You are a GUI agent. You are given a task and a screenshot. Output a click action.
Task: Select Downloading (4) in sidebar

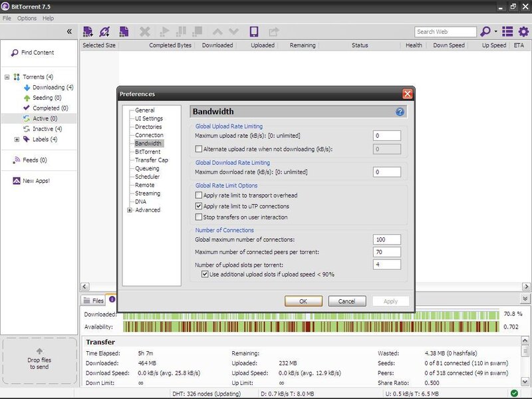[x=49, y=87]
